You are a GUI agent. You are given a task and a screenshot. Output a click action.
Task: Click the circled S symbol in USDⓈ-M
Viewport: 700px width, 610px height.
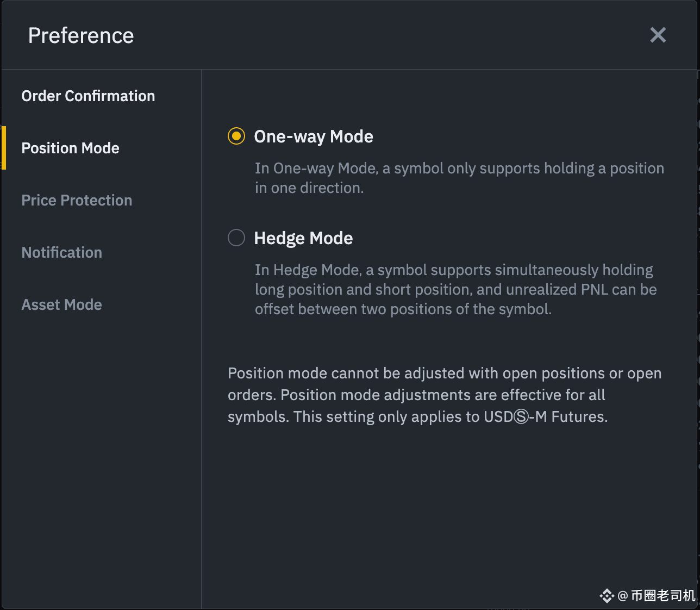[x=521, y=417]
